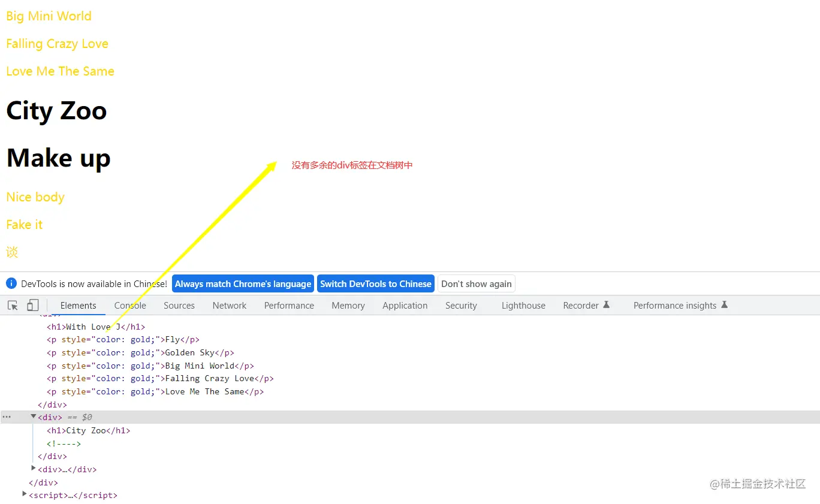Click the Don't show again button
820x504 pixels.
pos(477,284)
